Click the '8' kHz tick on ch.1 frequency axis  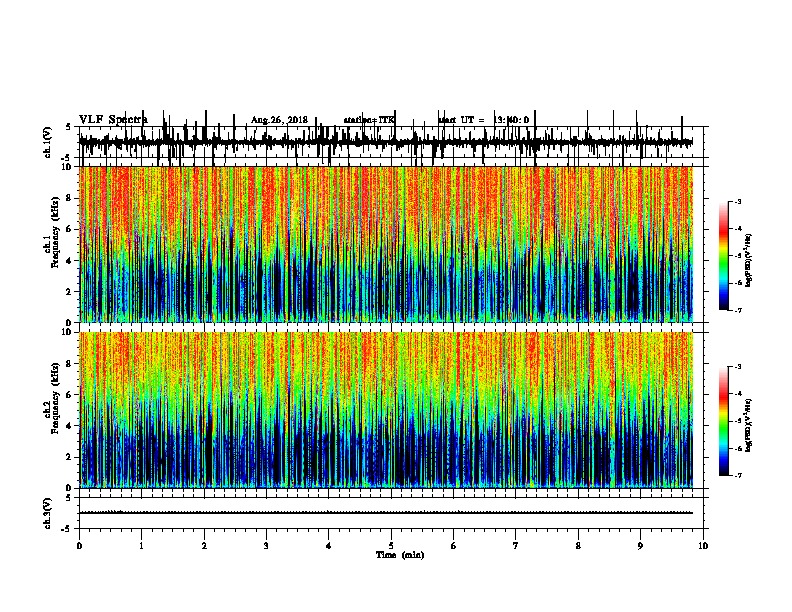click(x=70, y=198)
